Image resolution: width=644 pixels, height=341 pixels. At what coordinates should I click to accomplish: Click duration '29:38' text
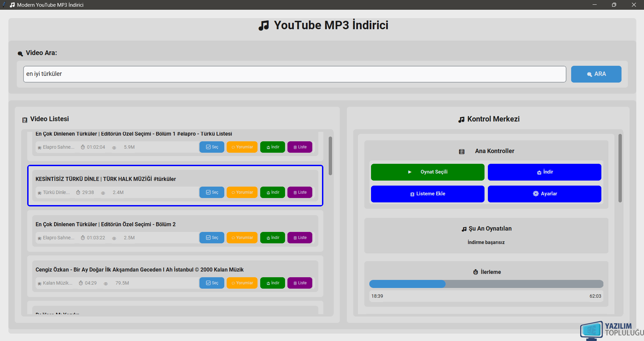click(88, 193)
